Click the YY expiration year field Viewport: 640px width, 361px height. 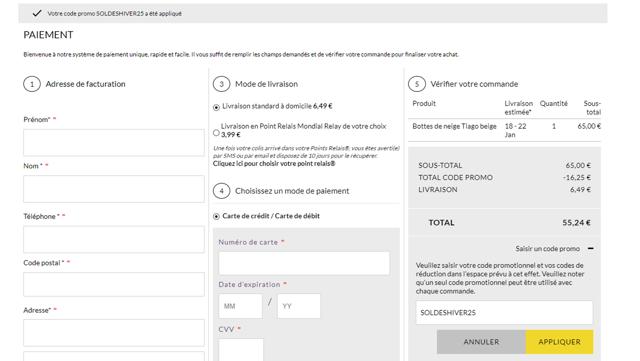coord(299,306)
